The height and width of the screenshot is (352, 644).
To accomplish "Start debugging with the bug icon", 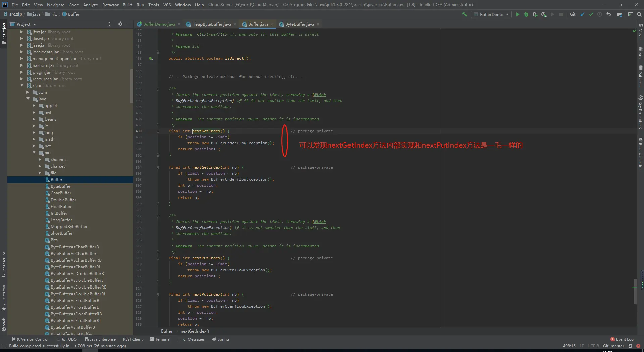I will tap(526, 14).
